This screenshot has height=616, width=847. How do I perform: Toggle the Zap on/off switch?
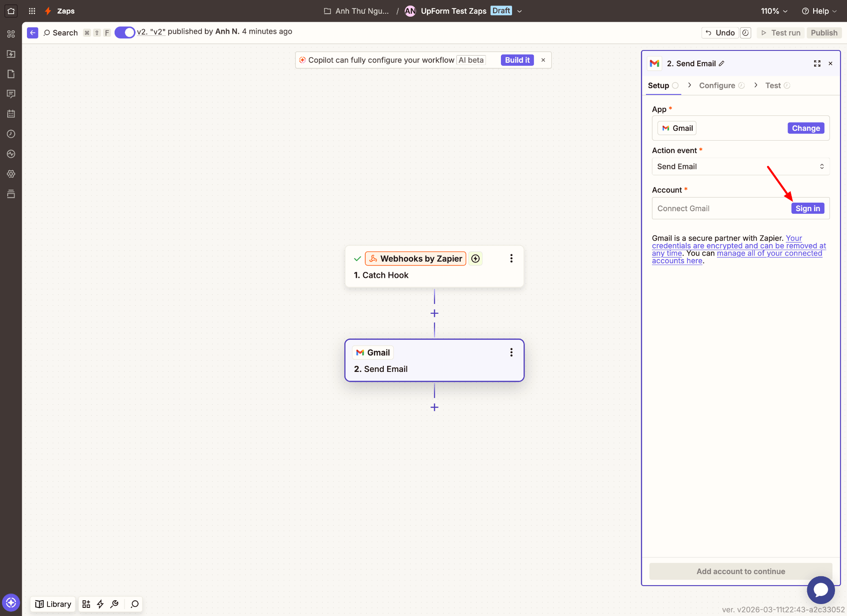[124, 32]
